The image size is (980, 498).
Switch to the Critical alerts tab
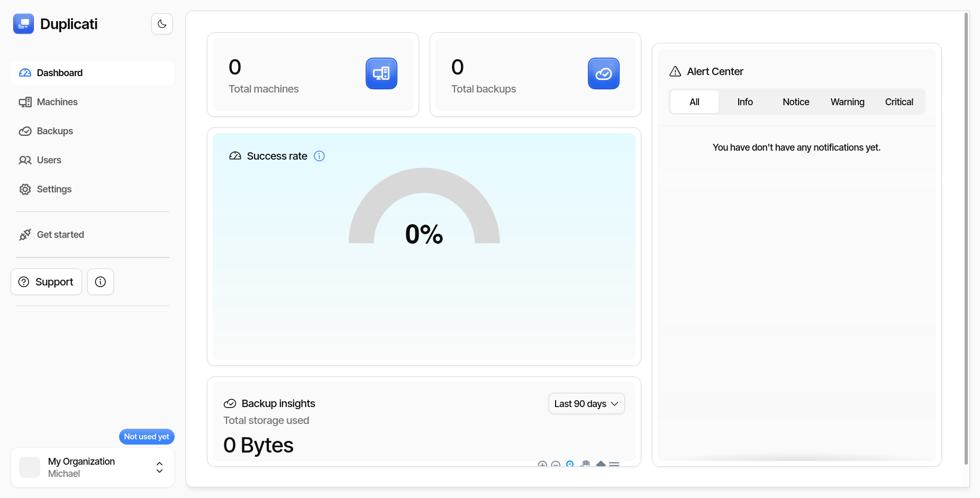pyautogui.click(x=899, y=102)
